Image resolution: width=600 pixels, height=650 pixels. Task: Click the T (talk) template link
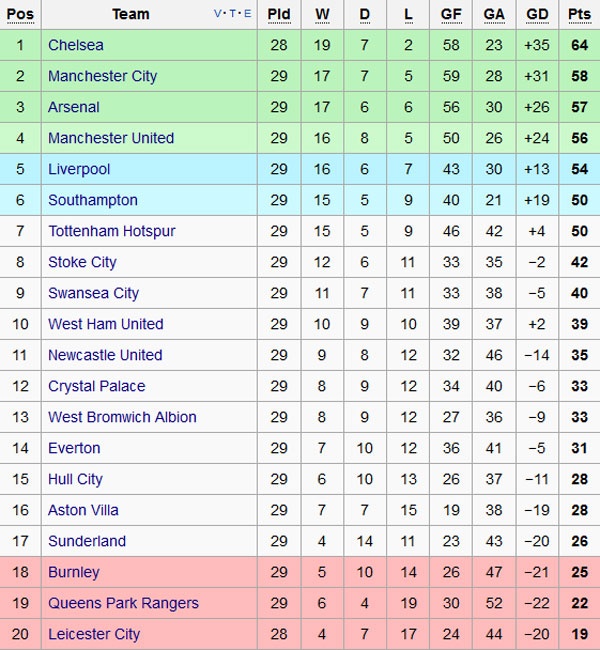(x=234, y=14)
